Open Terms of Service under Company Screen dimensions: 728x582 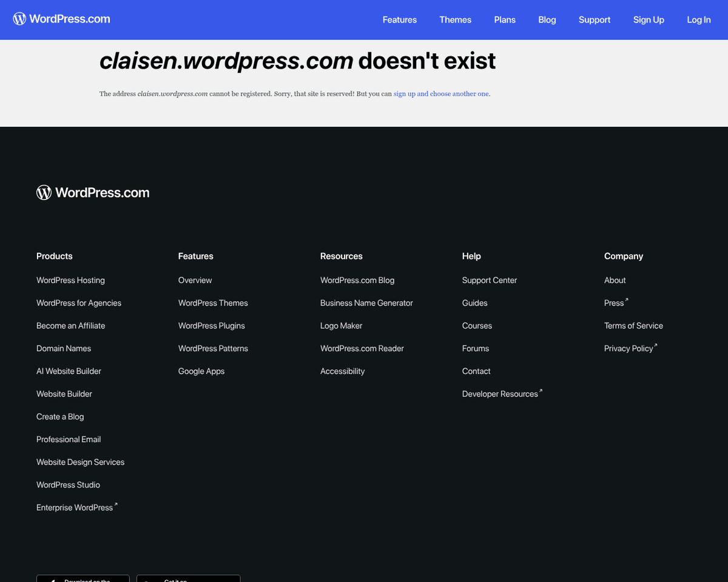tap(633, 326)
